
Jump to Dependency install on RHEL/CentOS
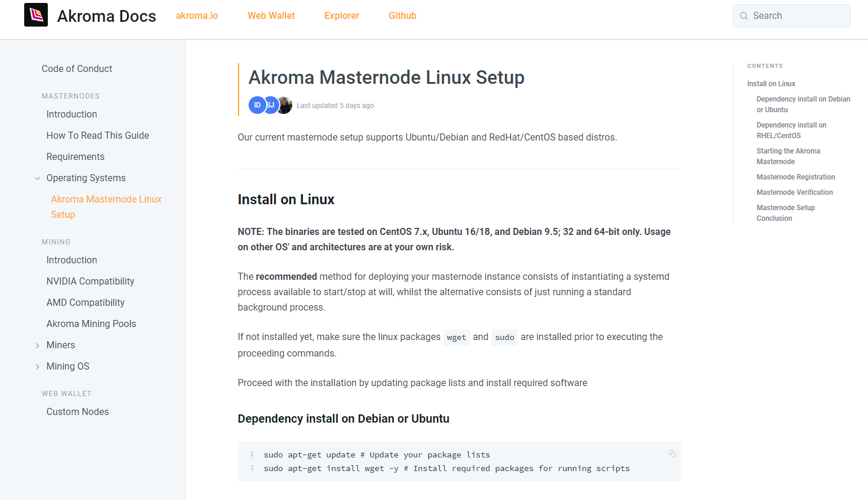point(791,130)
